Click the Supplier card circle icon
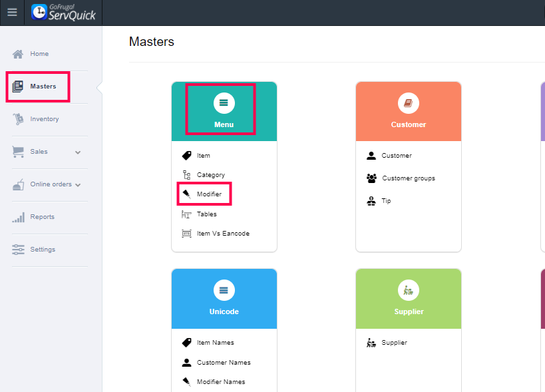 409,290
